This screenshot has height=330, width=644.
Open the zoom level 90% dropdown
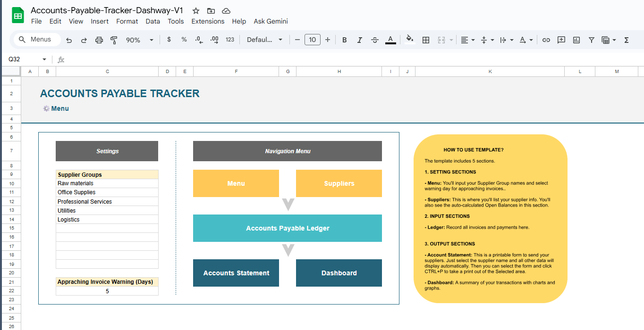coord(139,40)
